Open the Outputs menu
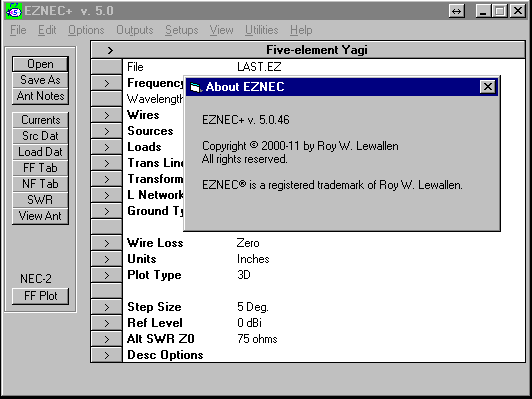The width and height of the screenshot is (532, 399). [x=135, y=30]
